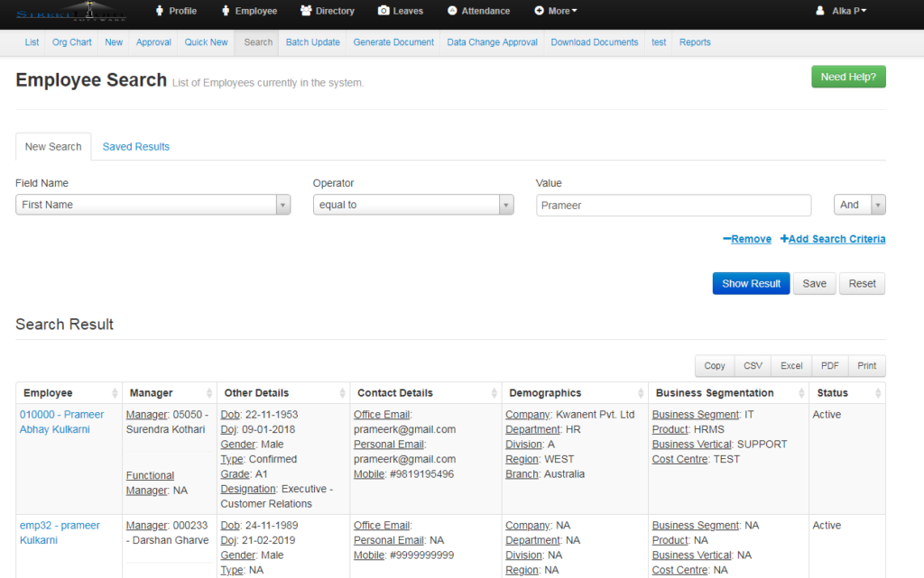This screenshot has height=578, width=924.
Task: Open employee 010000 Prameer Abhay Kulkarni
Action: pyautogui.click(x=60, y=421)
